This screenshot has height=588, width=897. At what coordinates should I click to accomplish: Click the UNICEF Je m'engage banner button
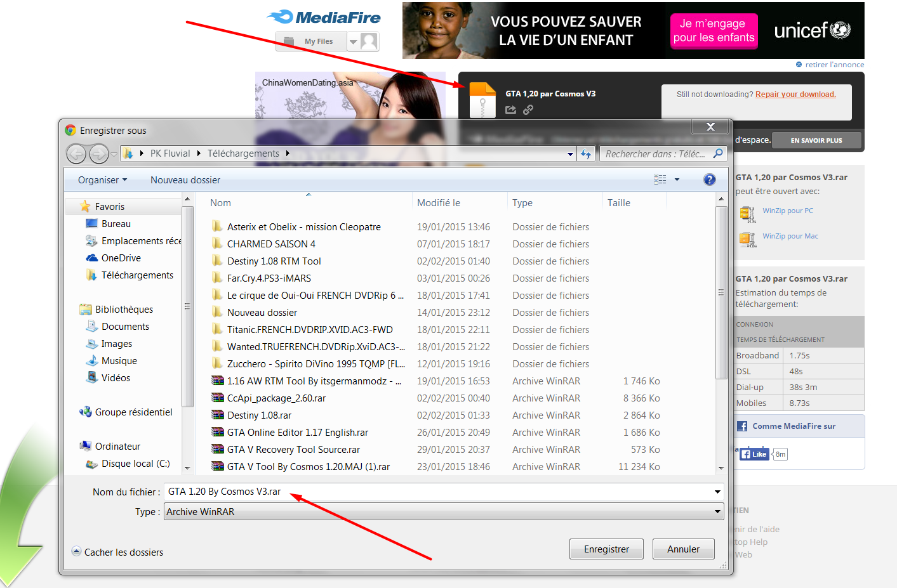tap(714, 30)
